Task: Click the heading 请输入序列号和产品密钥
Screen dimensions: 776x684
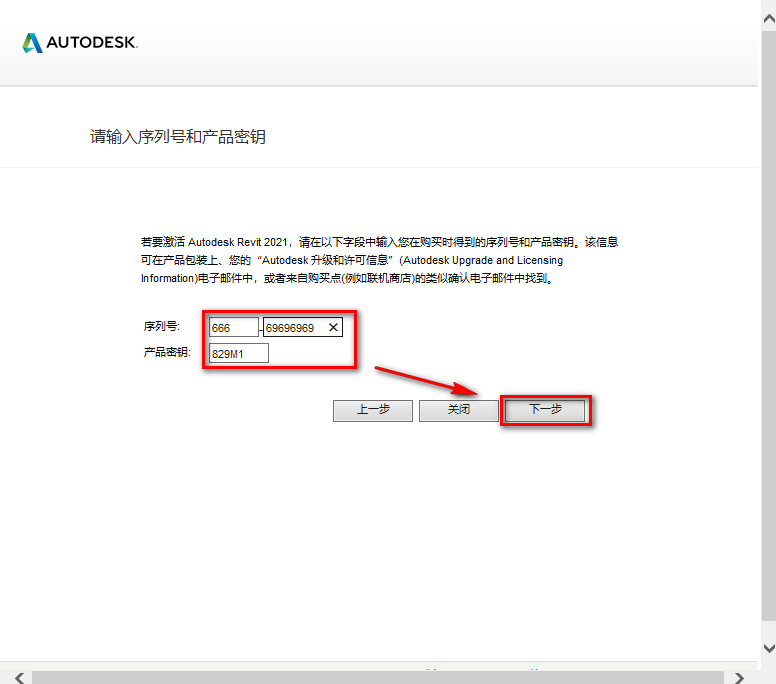Action: (178, 137)
